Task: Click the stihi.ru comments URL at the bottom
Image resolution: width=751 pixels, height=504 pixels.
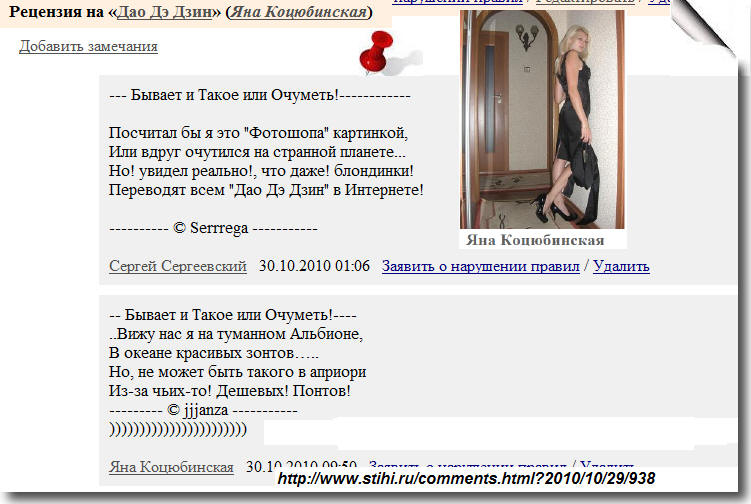Action: (x=466, y=478)
